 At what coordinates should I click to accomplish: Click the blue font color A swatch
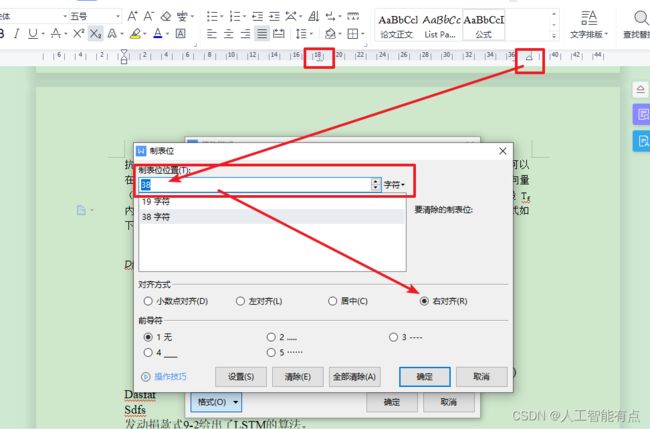tap(158, 34)
